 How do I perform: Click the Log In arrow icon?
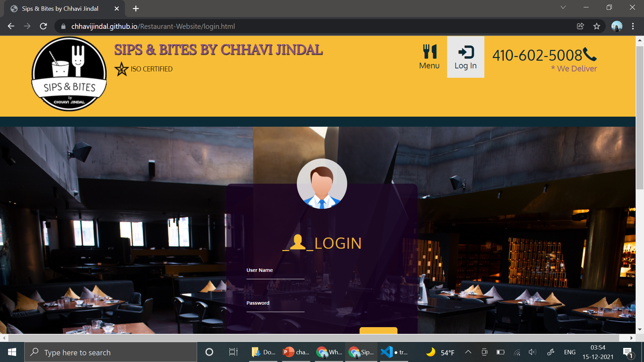[x=466, y=52]
